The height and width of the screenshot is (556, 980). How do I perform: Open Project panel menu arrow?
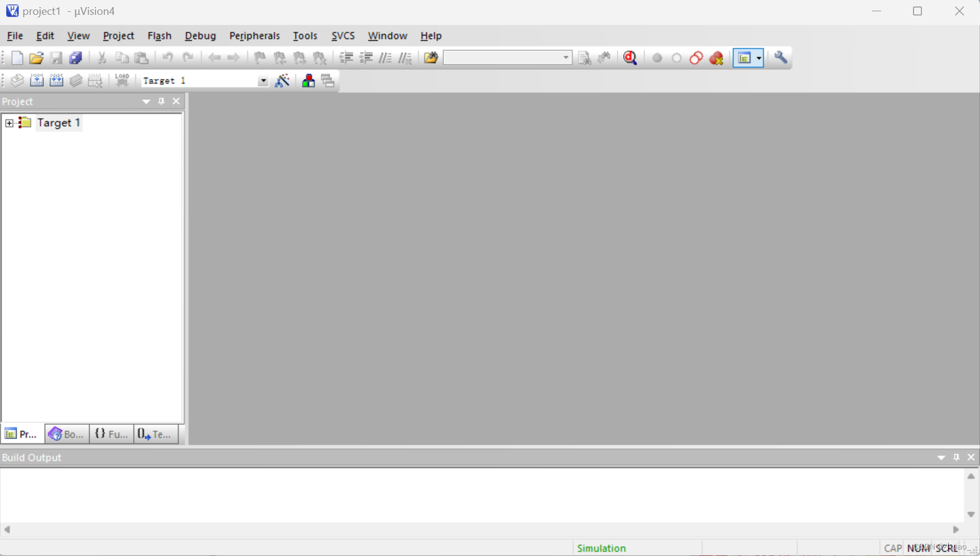coord(146,101)
